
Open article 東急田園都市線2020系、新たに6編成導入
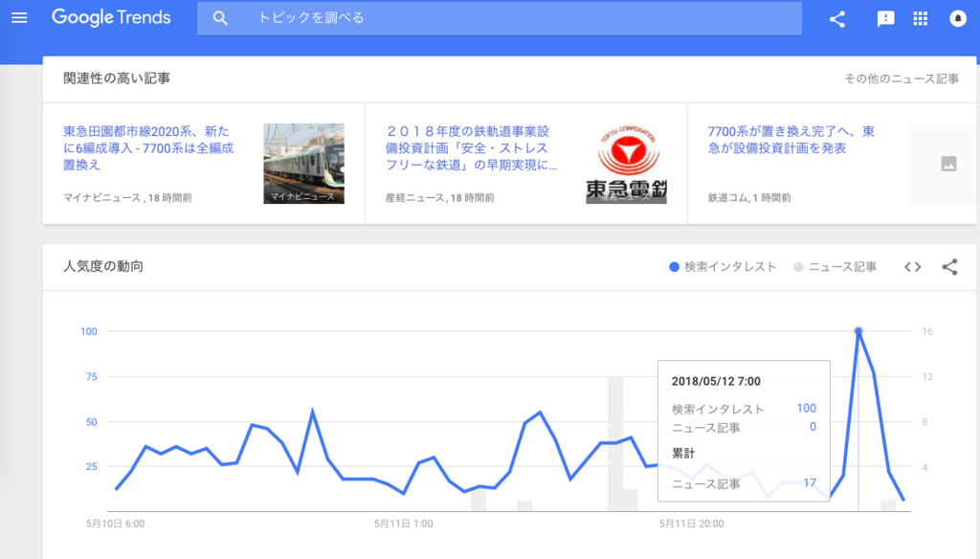pyautogui.click(x=148, y=148)
